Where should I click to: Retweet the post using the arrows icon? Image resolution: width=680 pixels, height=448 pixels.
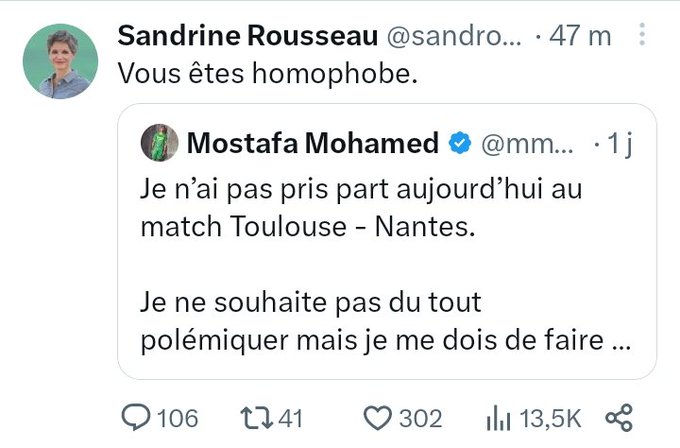(255, 416)
